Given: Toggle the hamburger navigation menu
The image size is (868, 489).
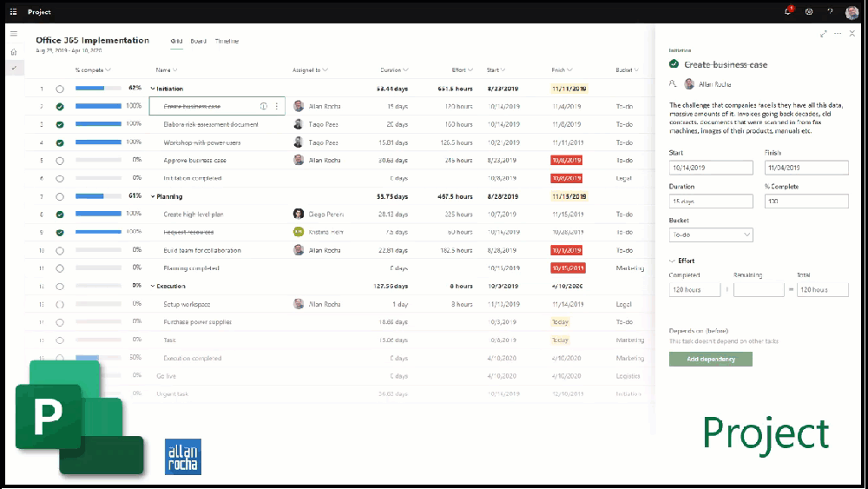Looking at the screenshot, I should click(14, 34).
